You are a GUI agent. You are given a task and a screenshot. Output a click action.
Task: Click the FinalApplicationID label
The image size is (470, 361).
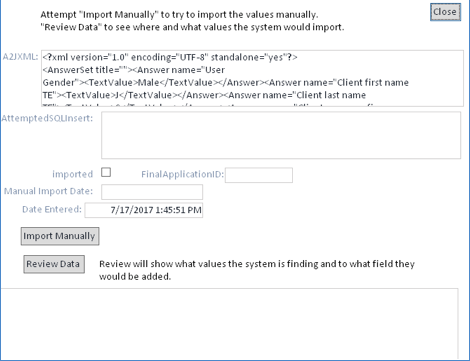tap(182, 174)
